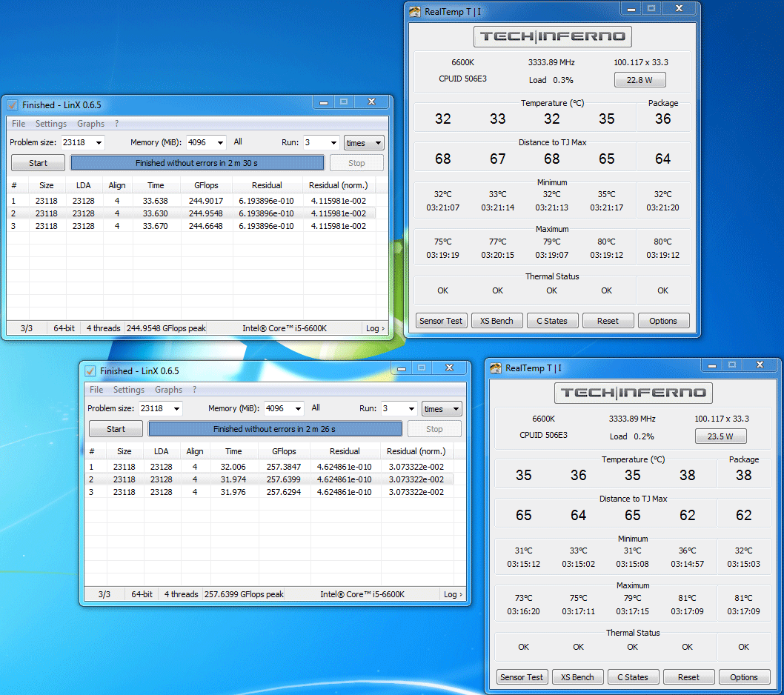784x695 pixels.
Task: Open the File menu in the upper LinX window
Action: click(x=19, y=124)
